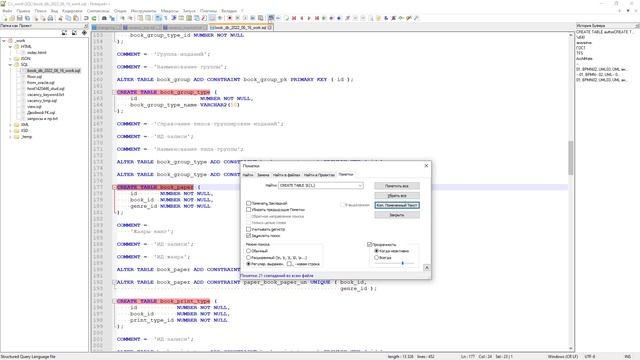Collapse the HTML folder in tree
The image size is (640, 360).
pyautogui.click(x=10, y=47)
